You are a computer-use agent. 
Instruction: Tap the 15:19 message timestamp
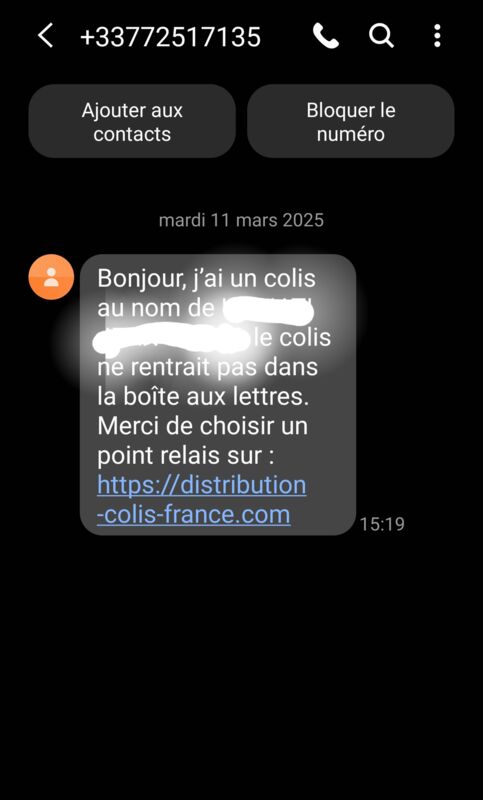pos(382,524)
